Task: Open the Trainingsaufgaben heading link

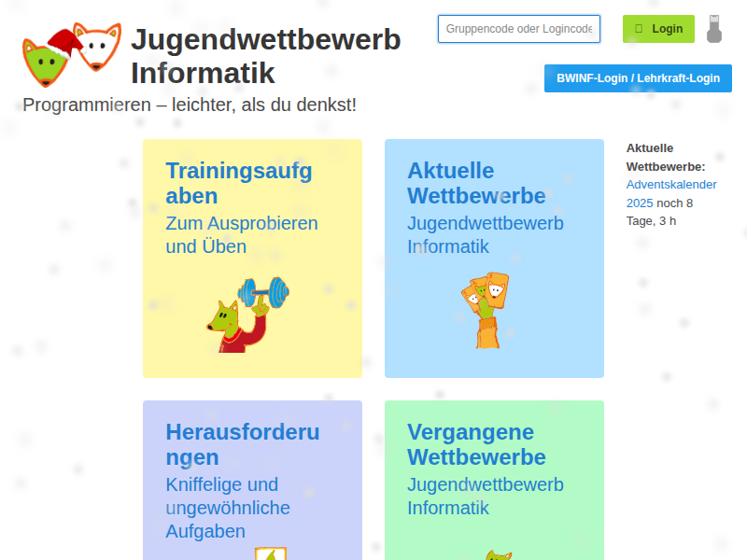Action: 239,183
